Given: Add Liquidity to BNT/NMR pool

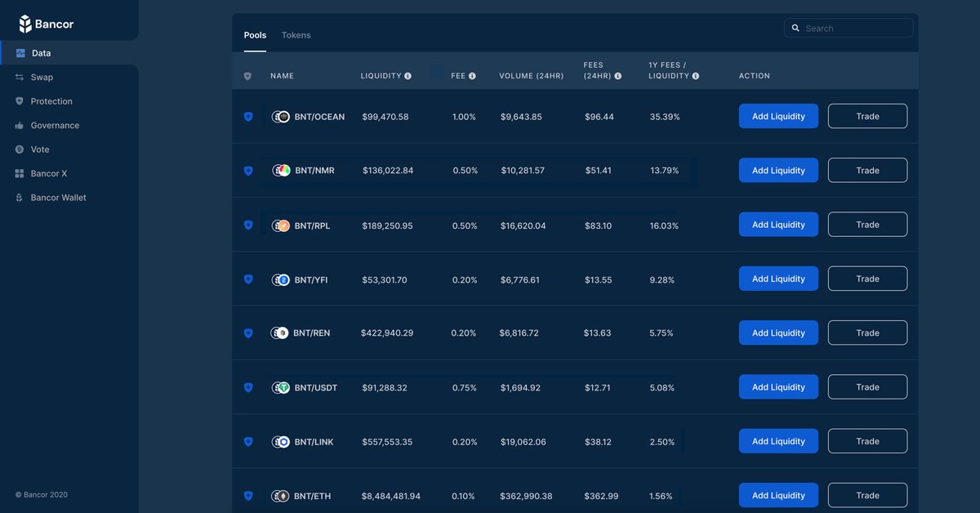Looking at the screenshot, I should coord(778,170).
